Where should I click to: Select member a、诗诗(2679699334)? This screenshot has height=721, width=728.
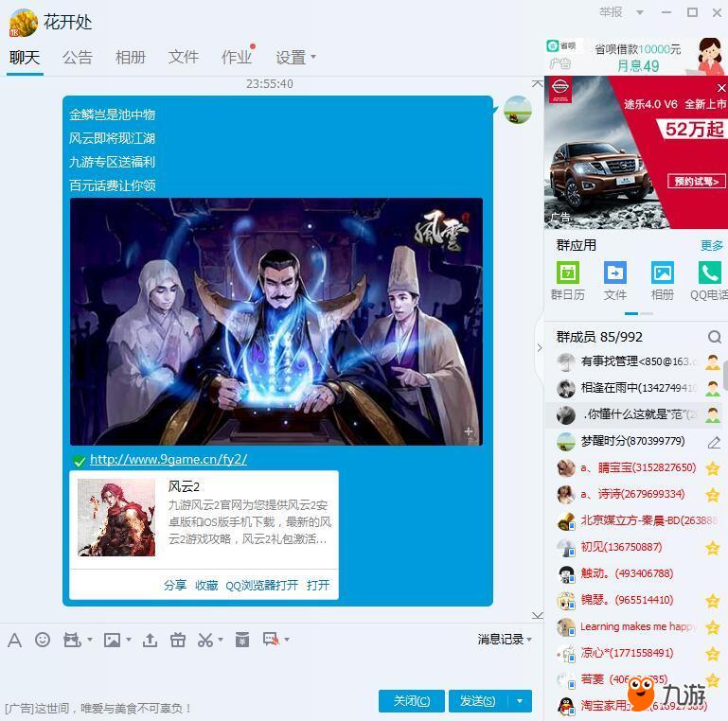click(632, 495)
